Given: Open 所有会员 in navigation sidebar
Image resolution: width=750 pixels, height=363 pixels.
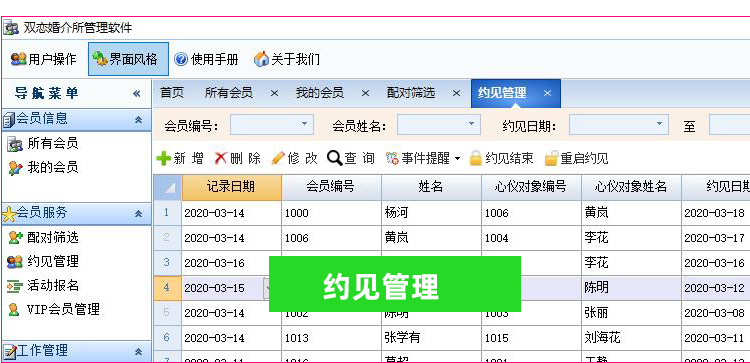Looking at the screenshot, I should [x=43, y=143].
